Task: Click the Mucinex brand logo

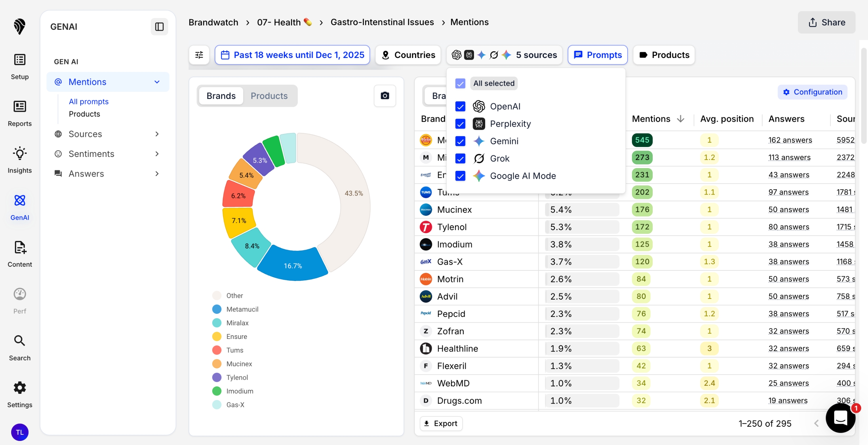Action: click(426, 209)
